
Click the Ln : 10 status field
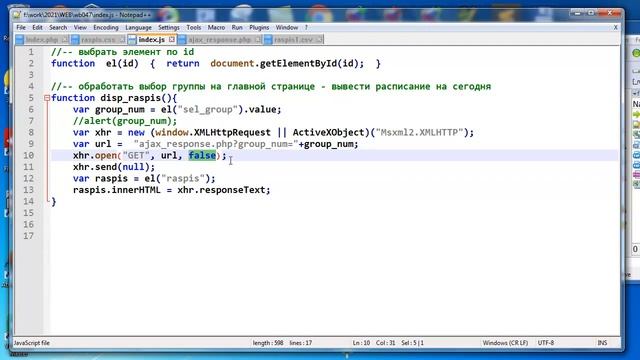[361, 343]
